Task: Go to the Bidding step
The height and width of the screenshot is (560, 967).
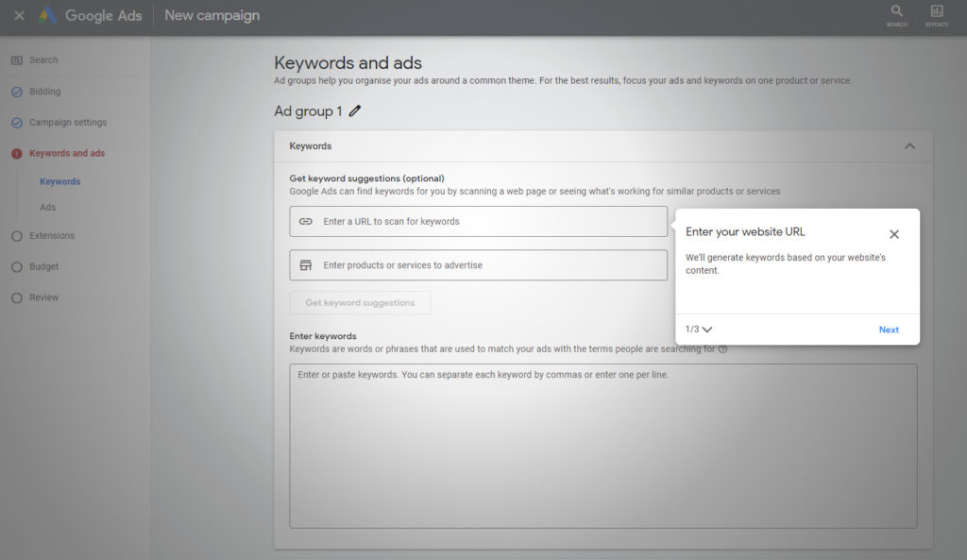Action: pos(45,92)
